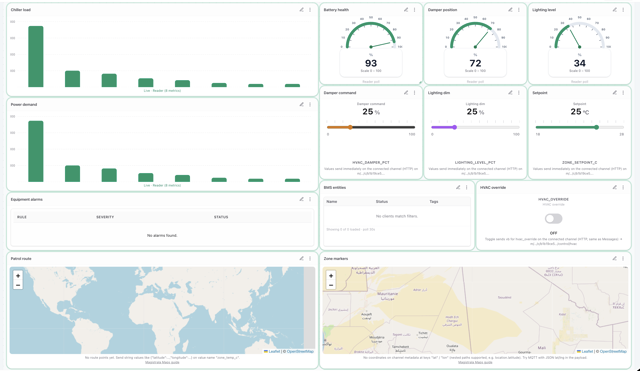This screenshot has height=371, width=640.
Task: Open the Damper position kebab menu
Action: [x=519, y=10]
